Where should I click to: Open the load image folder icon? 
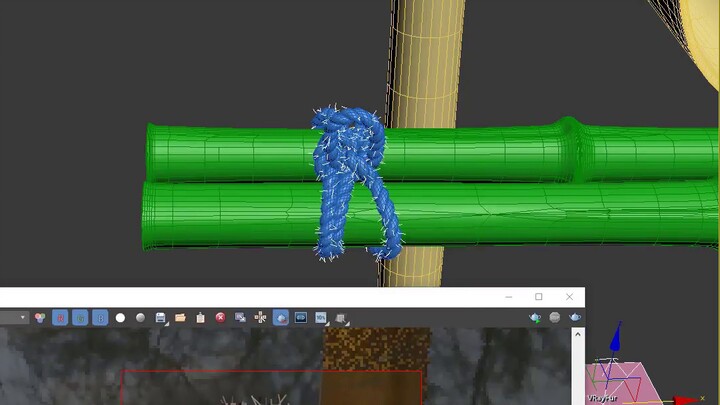point(180,318)
